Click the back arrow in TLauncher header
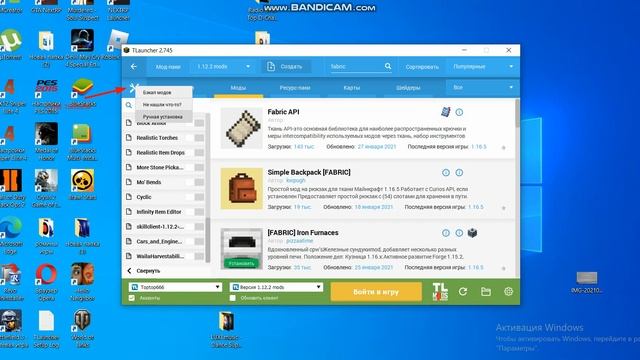This screenshot has width=640, height=360. (x=133, y=67)
